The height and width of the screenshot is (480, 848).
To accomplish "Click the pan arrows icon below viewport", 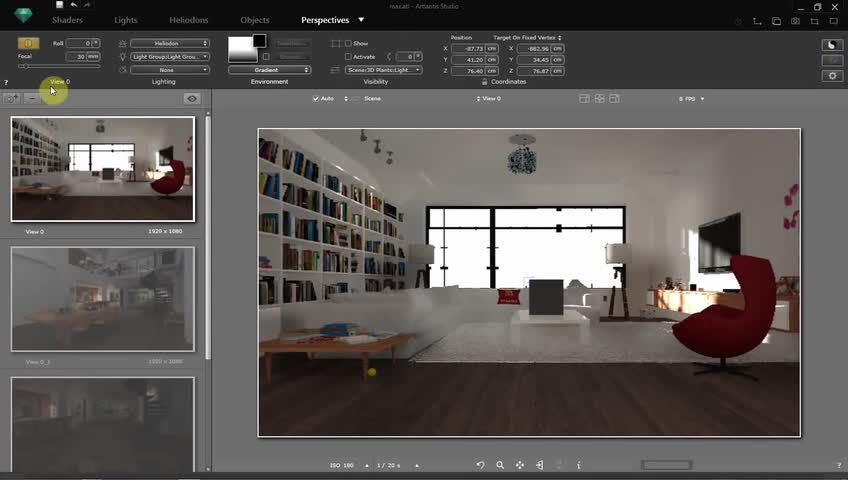I will (520, 465).
